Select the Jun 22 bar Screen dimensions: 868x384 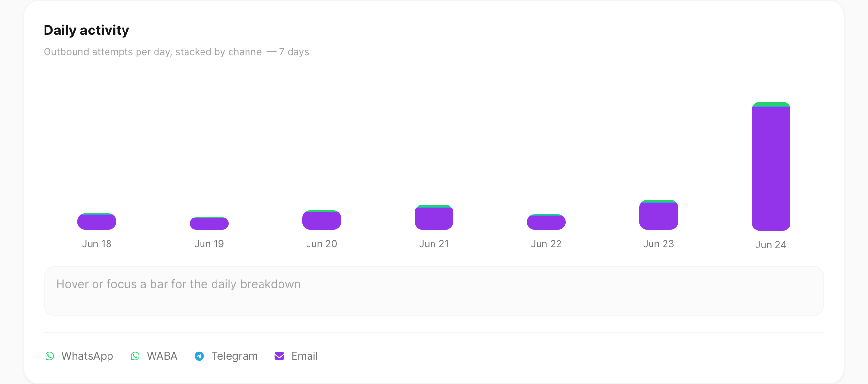coord(546,222)
